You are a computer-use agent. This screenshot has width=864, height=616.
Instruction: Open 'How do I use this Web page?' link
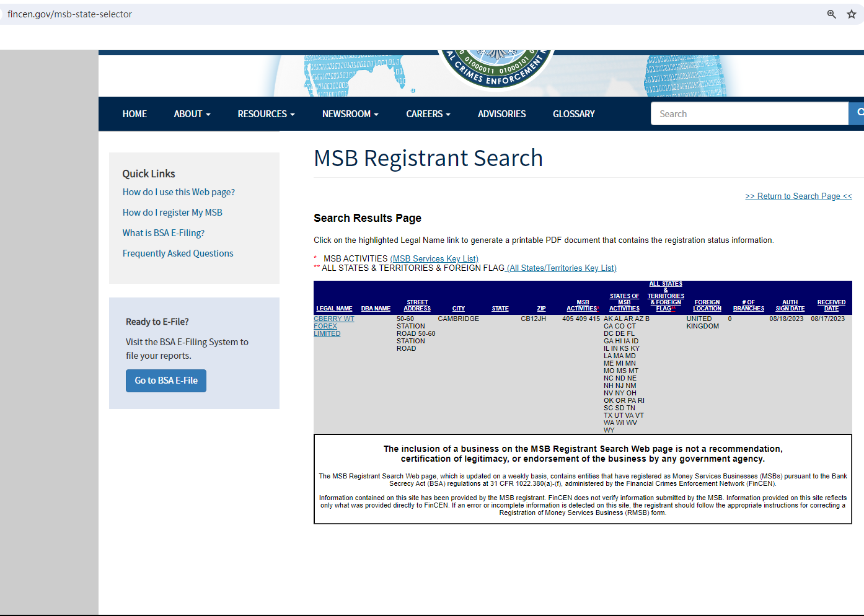pyautogui.click(x=179, y=192)
